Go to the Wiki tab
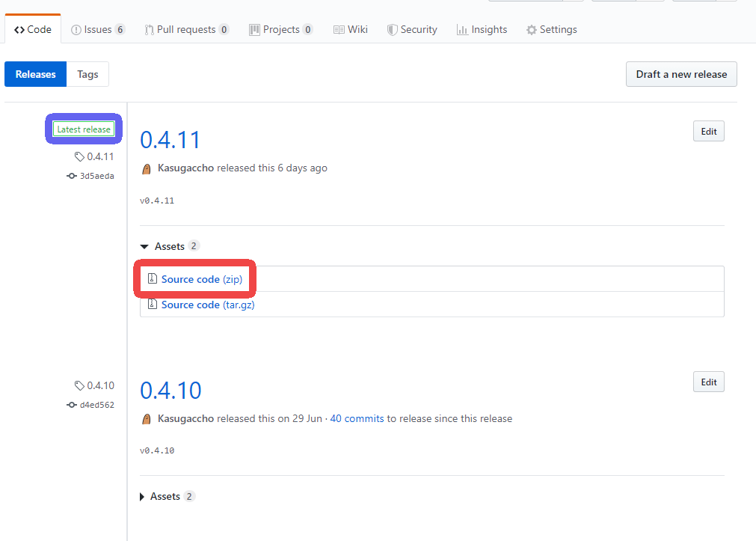 (x=350, y=30)
